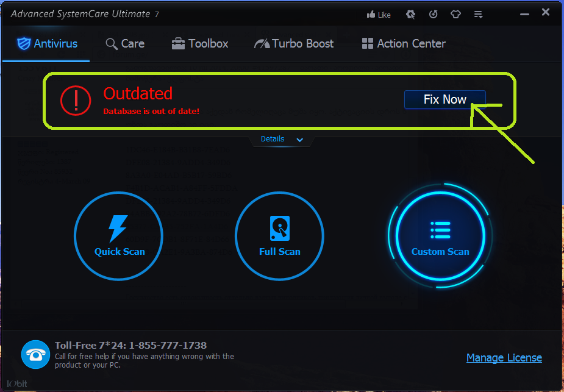Start a Quick Scan
This screenshot has height=392, width=564.
coord(119,236)
